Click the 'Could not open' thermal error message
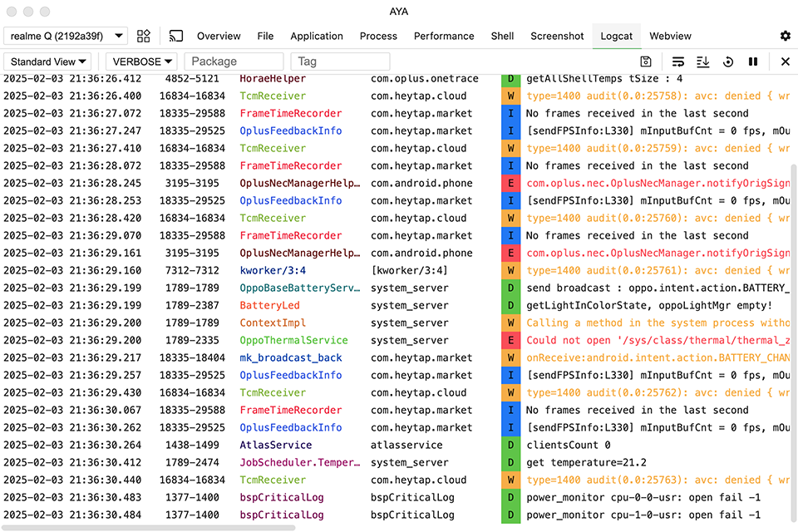Image resolution: width=798 pixels, height=532 pixels. click(658, 340)
